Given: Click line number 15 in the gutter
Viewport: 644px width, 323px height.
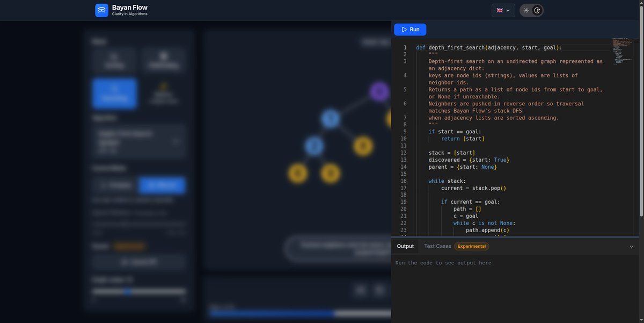Looking at the screenshot, I should [404, 174].
